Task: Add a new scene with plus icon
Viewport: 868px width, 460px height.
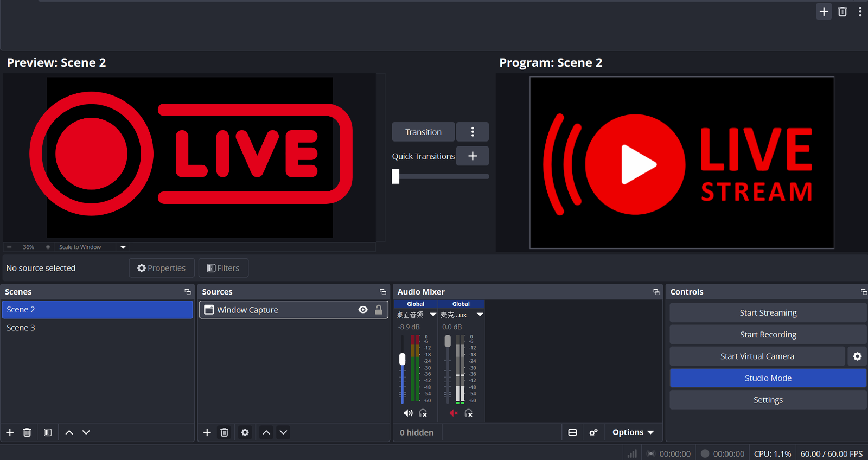Action: click(x=10, y=432)
